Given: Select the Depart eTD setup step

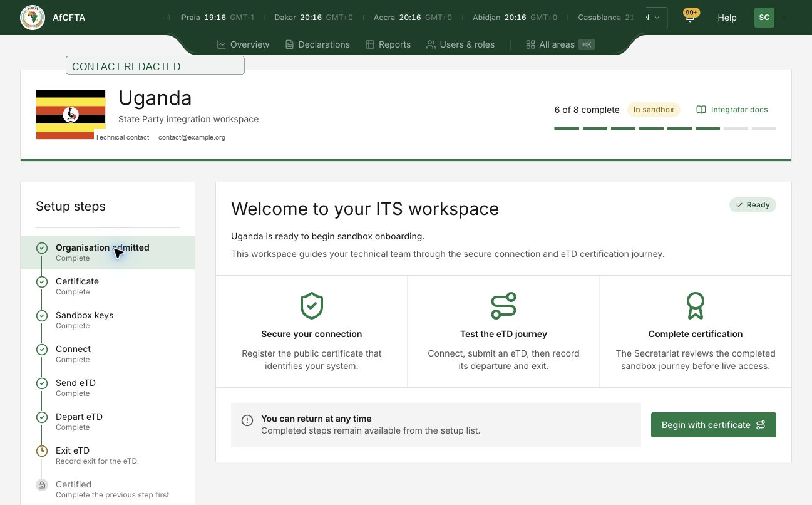Looking at the screenshot, I should tap(108, 422).
